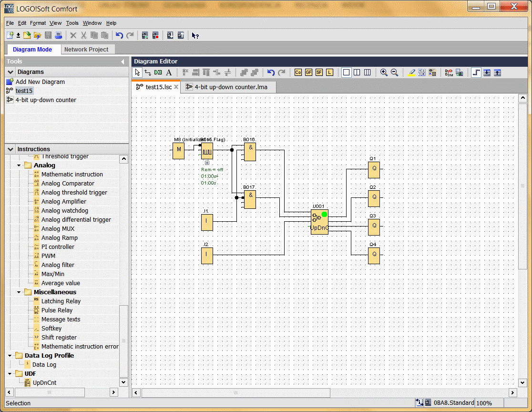Screen dimensions: 532x412
Task: Select the M8 flag block on canvas
Action: point(178,151)
